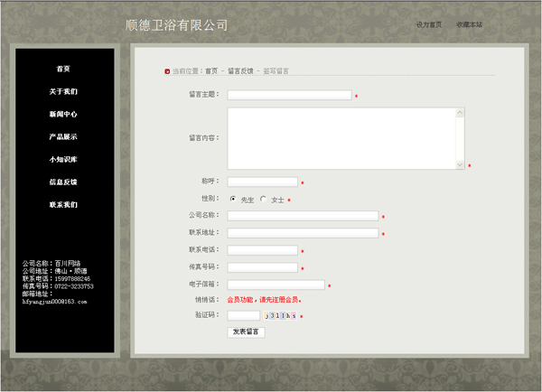Navigate to 产品展示 in the sidebar
The width and height of the screenshot is (542, 392).
coord(63,136)
